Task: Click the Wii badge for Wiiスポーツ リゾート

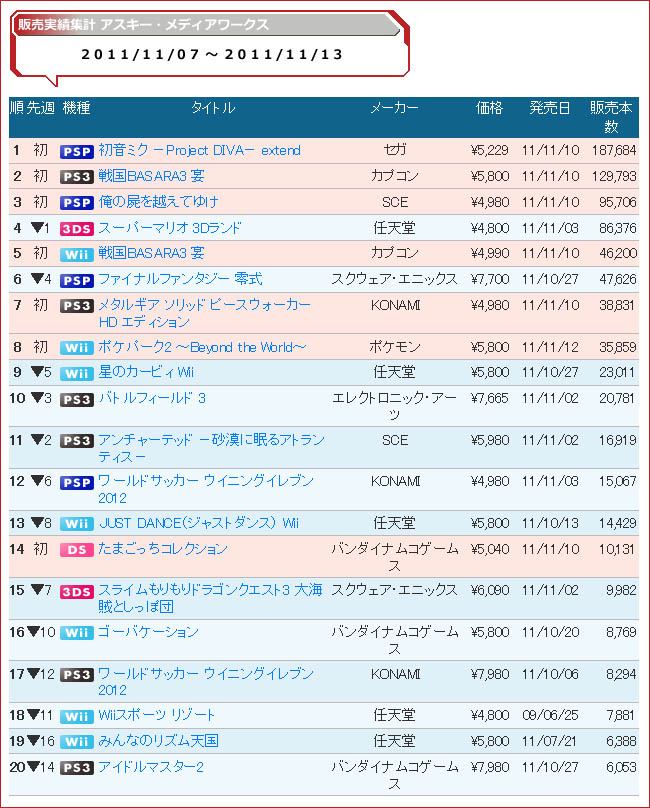Action: (77, 716)
